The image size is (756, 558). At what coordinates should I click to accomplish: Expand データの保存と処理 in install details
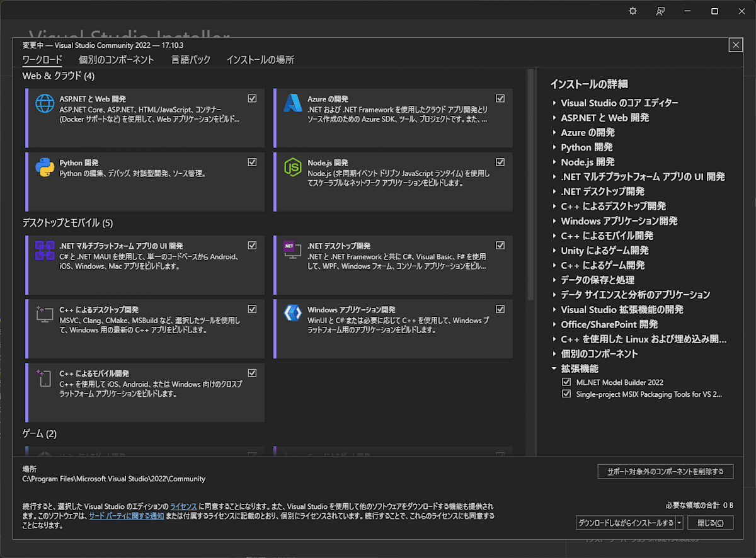(x=554, y=280)
